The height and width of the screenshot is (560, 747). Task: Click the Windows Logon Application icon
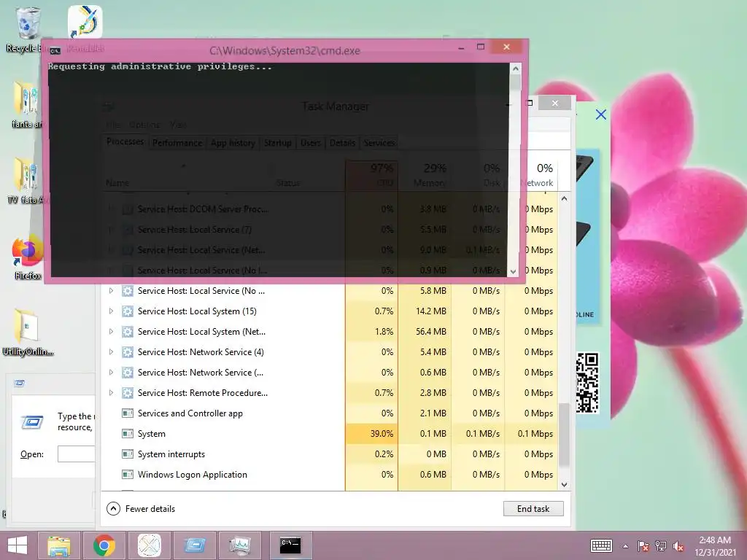(127, 475)
